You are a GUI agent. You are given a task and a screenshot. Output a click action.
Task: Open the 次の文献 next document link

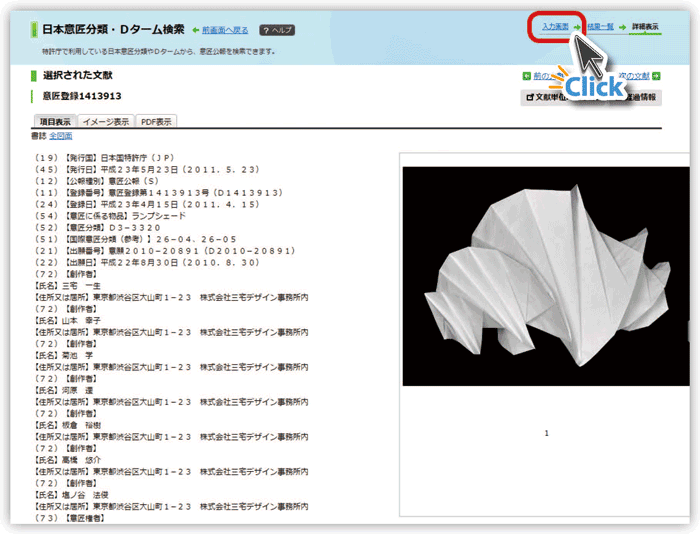(634, 76)
